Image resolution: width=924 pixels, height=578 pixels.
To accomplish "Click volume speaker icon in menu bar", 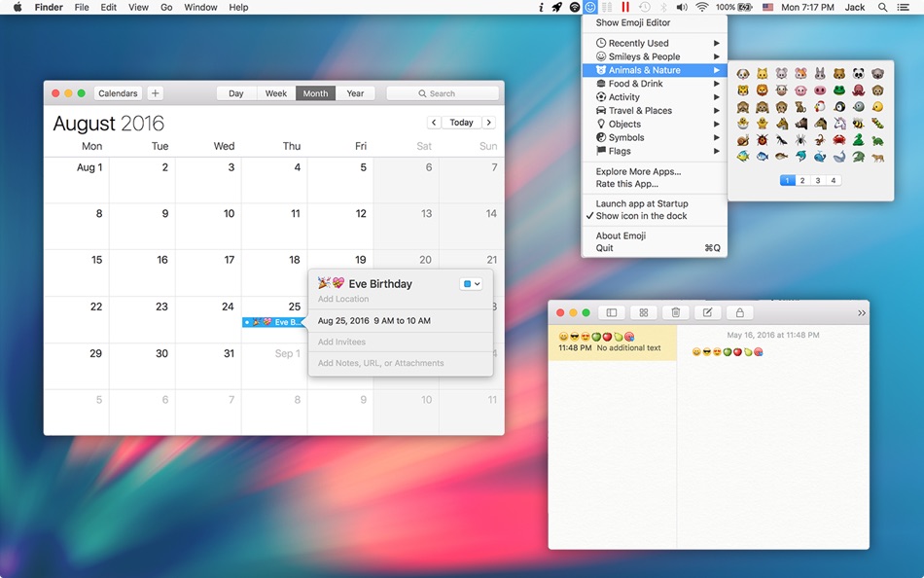I will click(682, 7).
